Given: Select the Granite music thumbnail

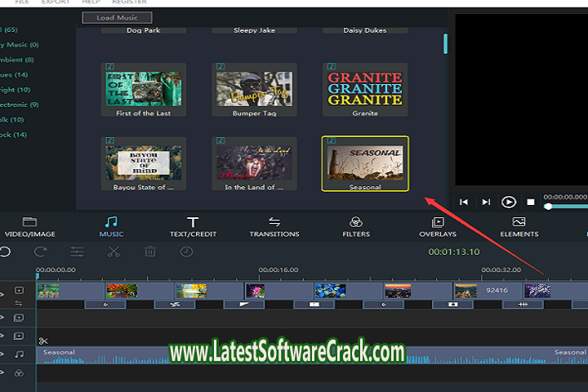Looking at the screenshot, I should pos(365,90).
